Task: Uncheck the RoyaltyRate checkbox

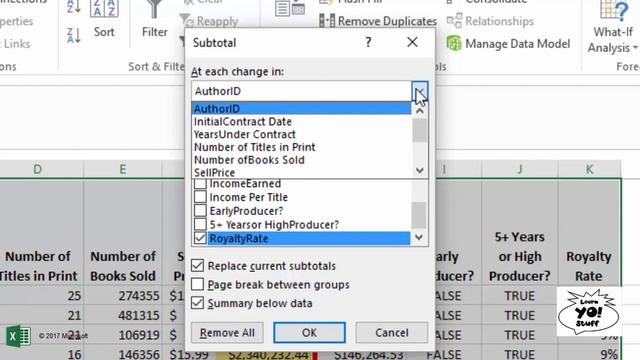Action: click(x=200, y=238)
